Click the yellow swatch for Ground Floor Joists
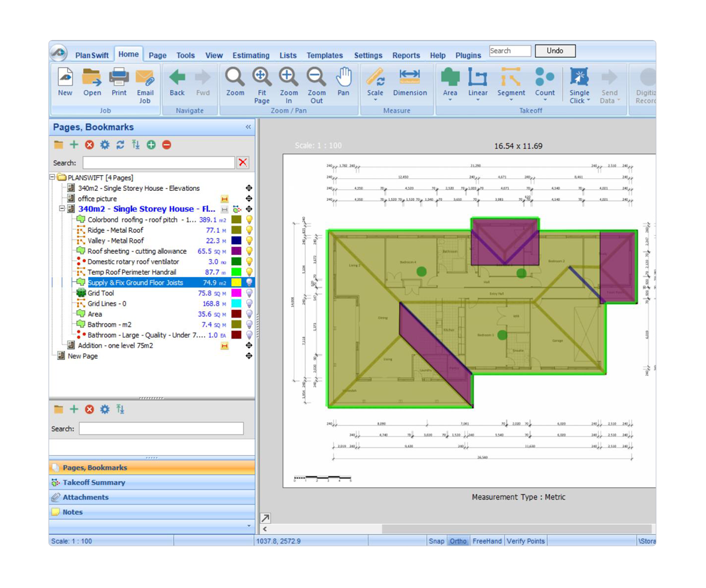 tap(237, 283)
